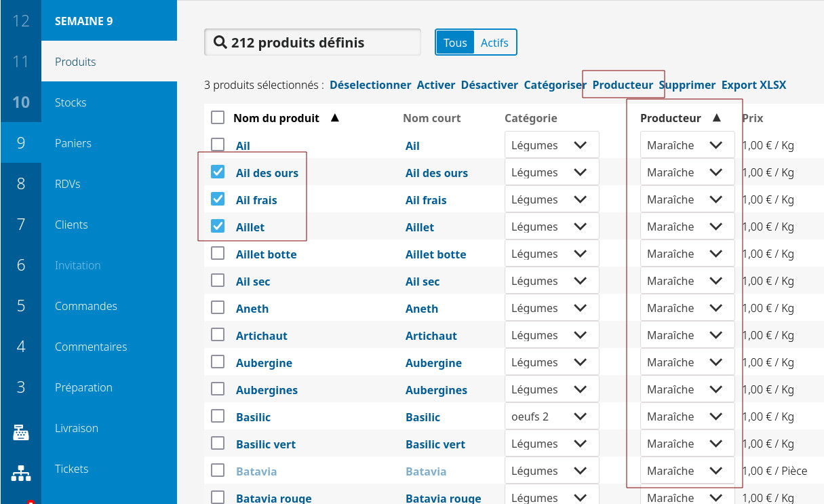Viewport: 824px width, 504px height.
Task: Uncheck the Ail des ours checkbox
Action: 218,172
